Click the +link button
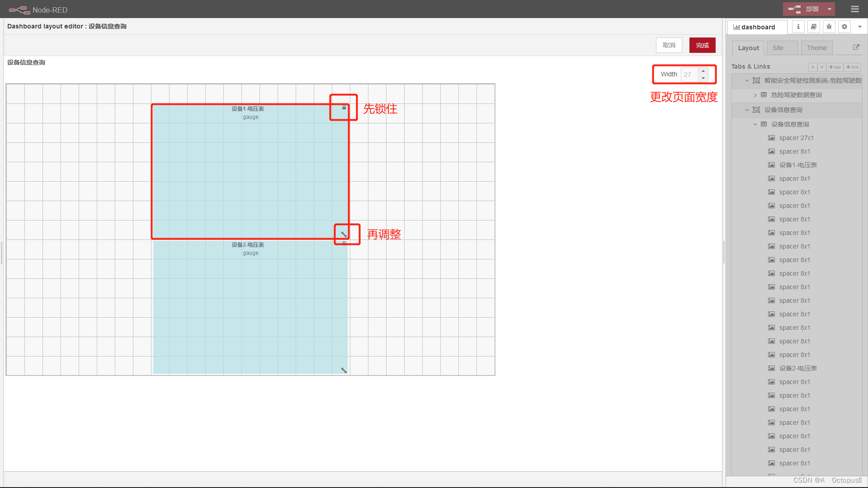 click(853, 67)
